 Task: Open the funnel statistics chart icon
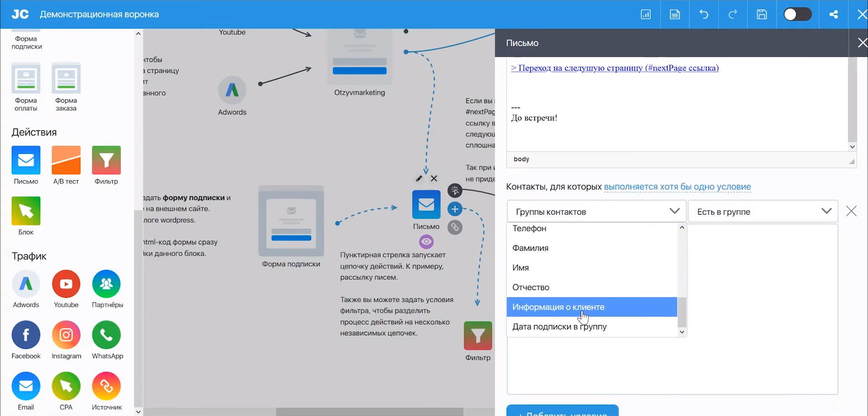tap(646, 14)
